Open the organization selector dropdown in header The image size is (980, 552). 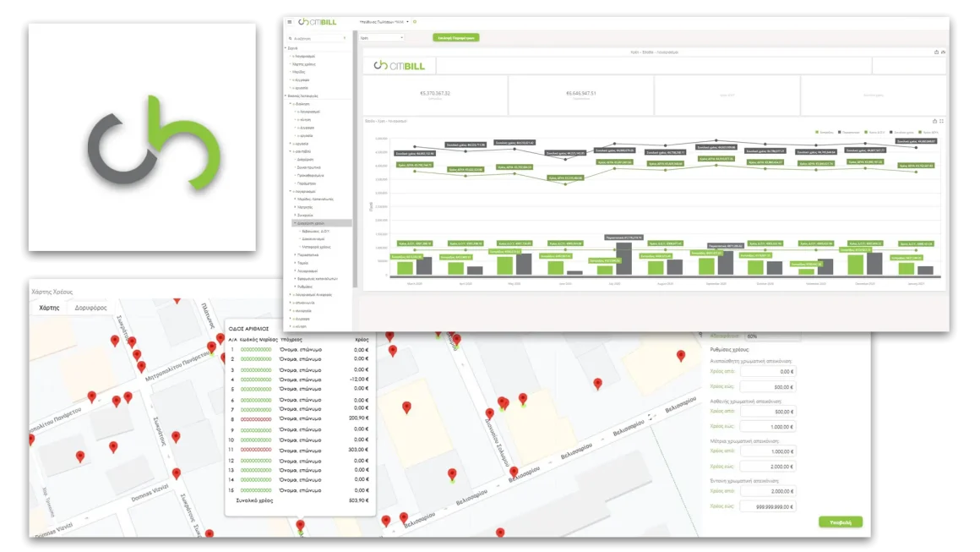pyautogui.click(x=384, y=22)
